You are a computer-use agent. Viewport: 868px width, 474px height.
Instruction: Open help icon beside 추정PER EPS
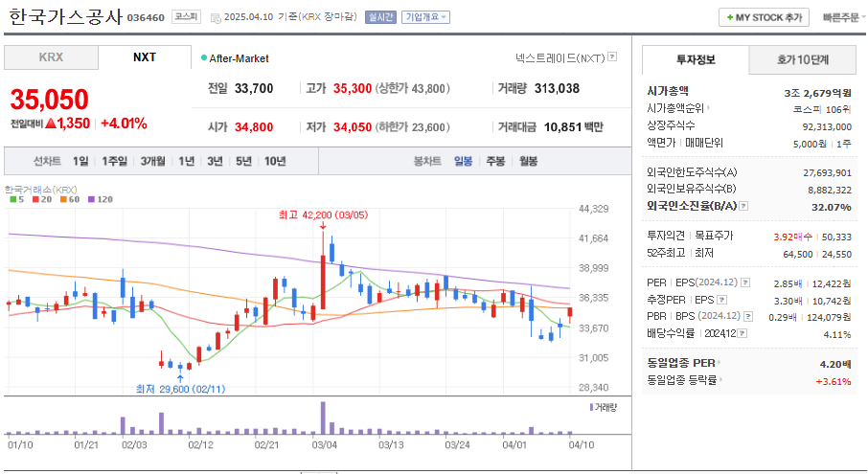click(x=721, y=300)
